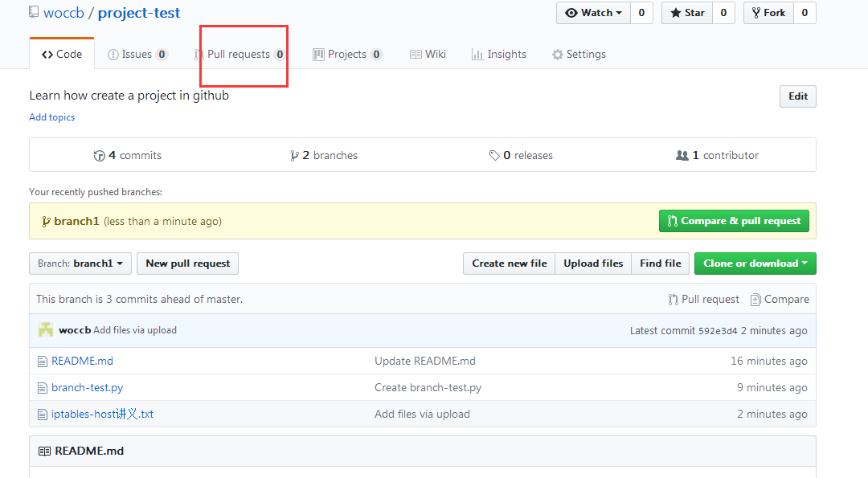Open the iptables-host txt file

pos(102,415)
